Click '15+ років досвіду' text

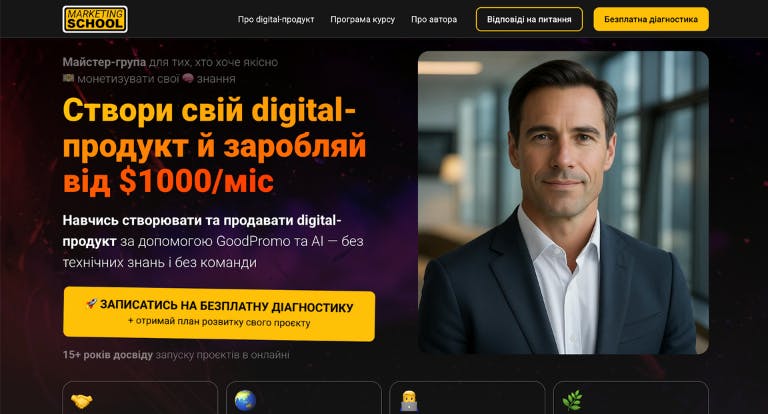click(x=108, y=355)
